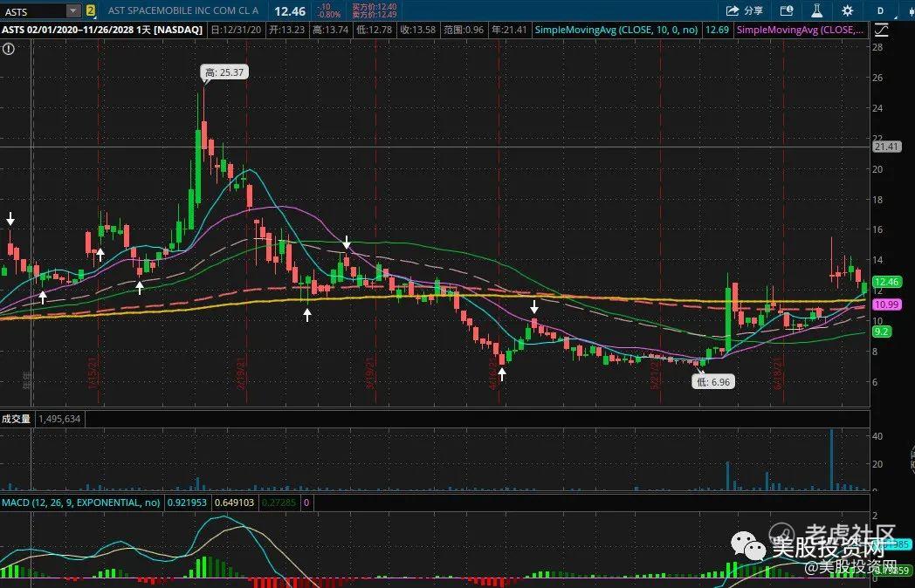Open the quick time frames icon next to share
Viewport: 915px width, 588px height.
(x=787, y=10)
